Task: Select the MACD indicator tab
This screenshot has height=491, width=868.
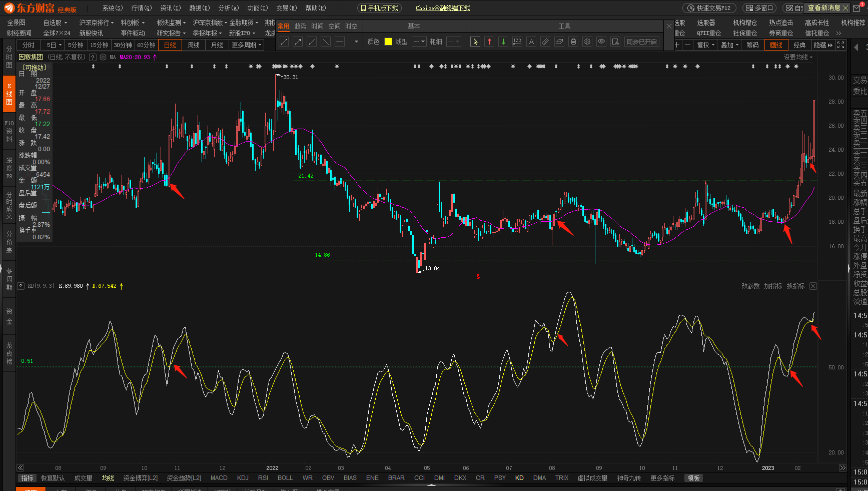Action: (219, 478)
